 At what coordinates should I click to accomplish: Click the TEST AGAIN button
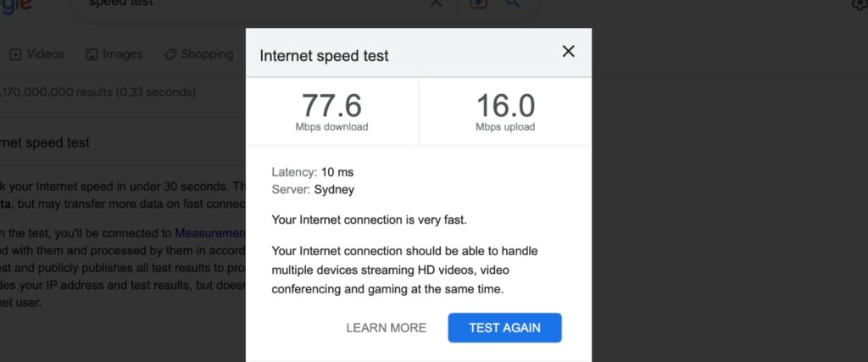click(x=504, y=328)
